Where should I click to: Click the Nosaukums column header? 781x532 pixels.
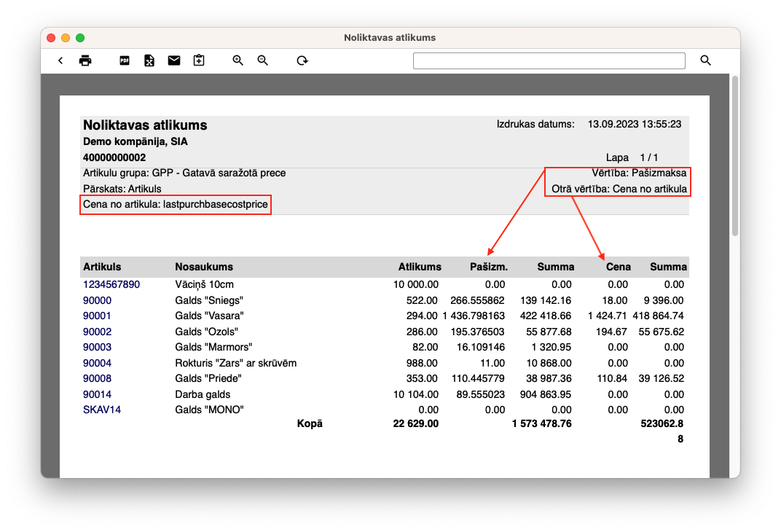pos(204,267)
